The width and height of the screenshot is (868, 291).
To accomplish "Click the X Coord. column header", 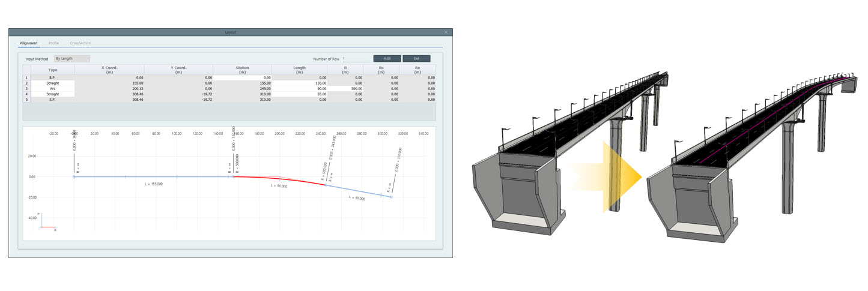I will 109,70.
